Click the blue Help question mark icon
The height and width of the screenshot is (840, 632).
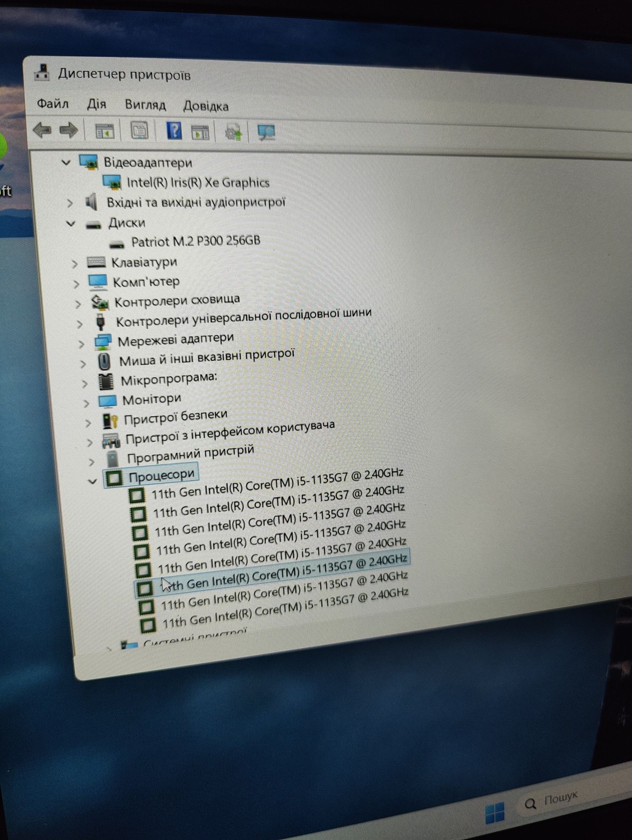(x=174, y=131)
